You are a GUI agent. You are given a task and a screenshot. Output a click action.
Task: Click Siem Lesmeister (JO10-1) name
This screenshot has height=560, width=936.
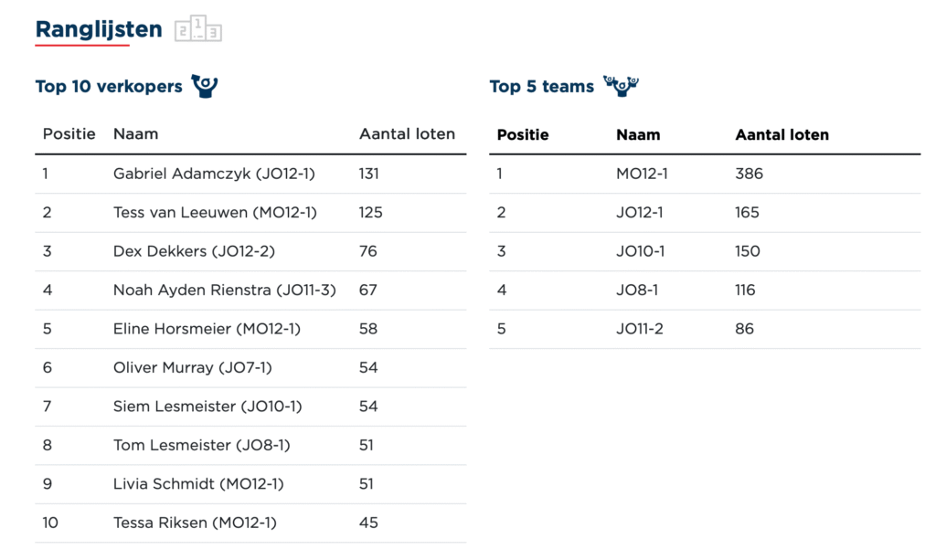[x=207, y=407]
